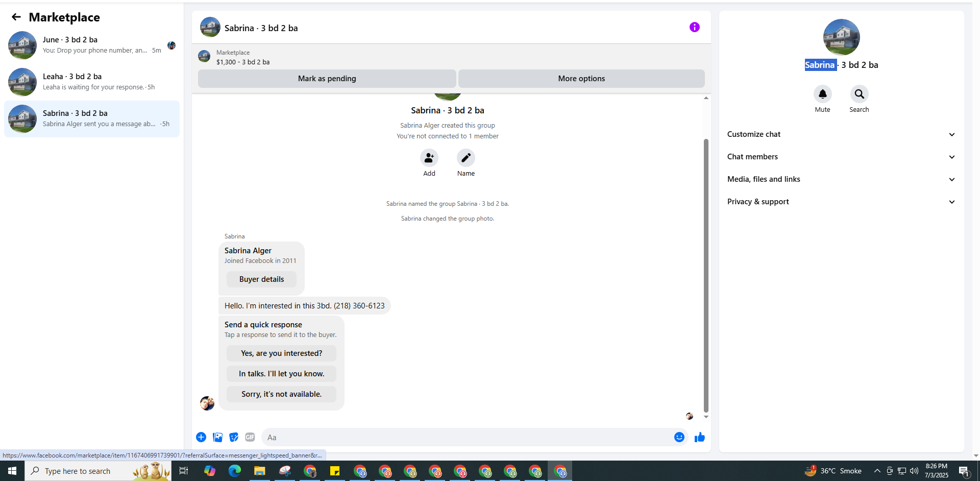
Task: Click the message with phone number (218) 360-6123
Action: 305,306
